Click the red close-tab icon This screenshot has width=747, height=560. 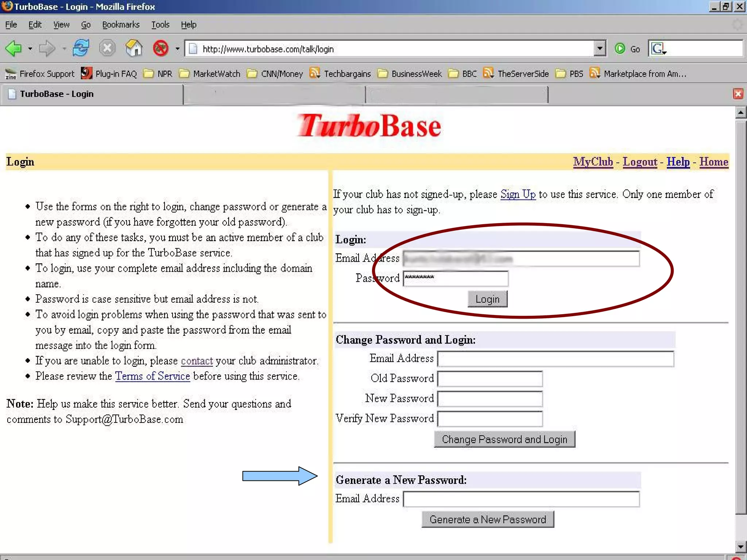tap(738, 94)
